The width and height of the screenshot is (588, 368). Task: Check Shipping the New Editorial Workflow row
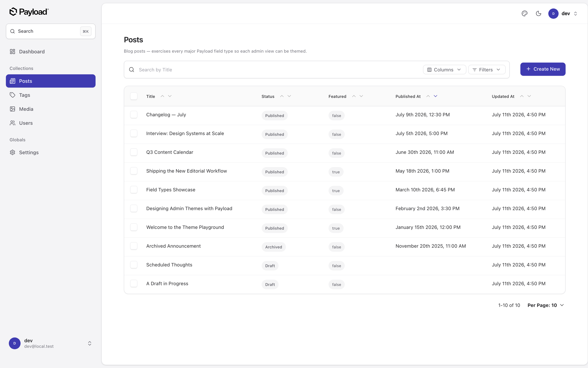tap(134, 171)
